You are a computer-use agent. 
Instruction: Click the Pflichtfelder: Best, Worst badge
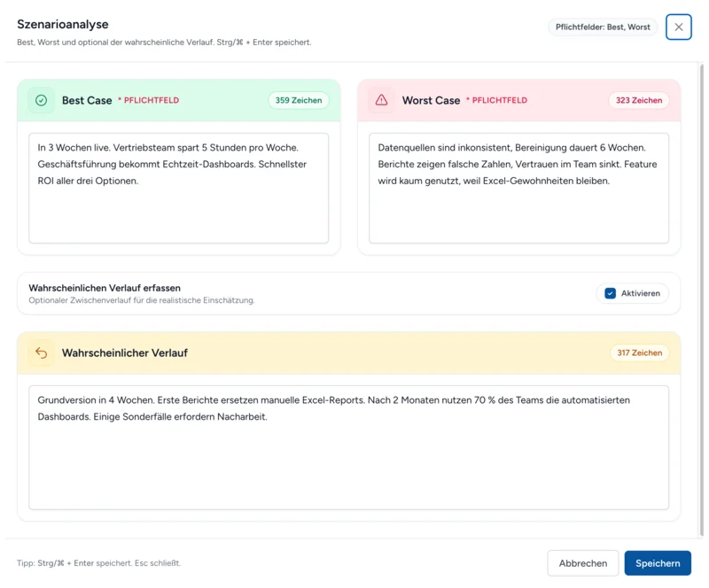[x=603, y=27]
